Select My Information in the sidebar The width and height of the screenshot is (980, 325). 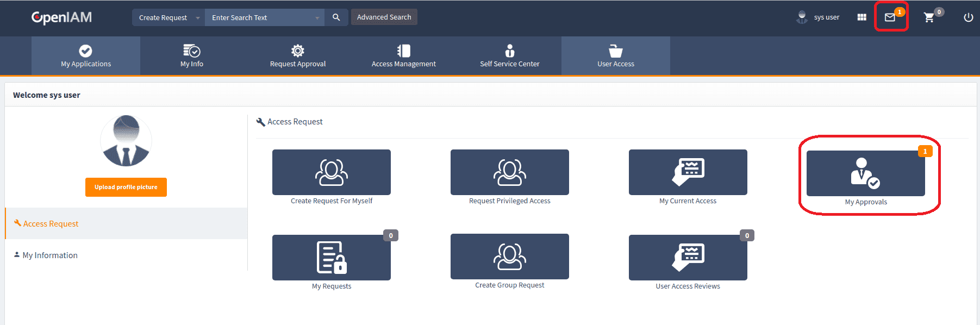[50, 255]
